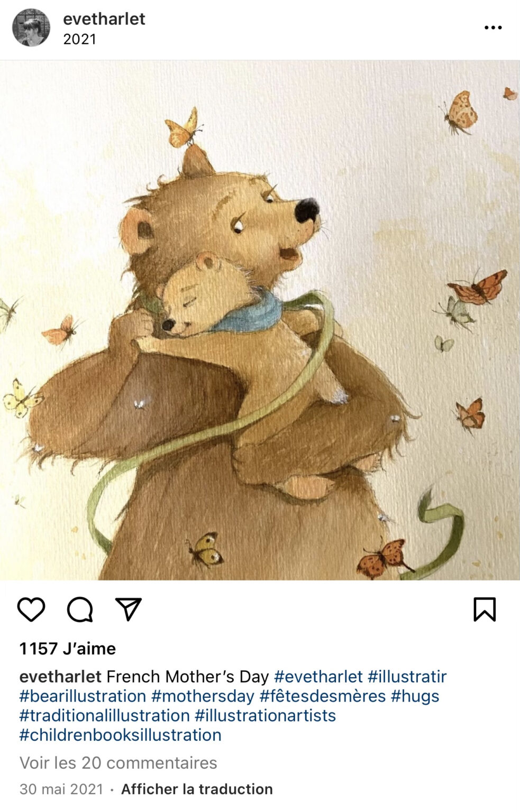Open the #illustrationartists hashtag
This screenshot has height=812, width=520.
point(266,716)
